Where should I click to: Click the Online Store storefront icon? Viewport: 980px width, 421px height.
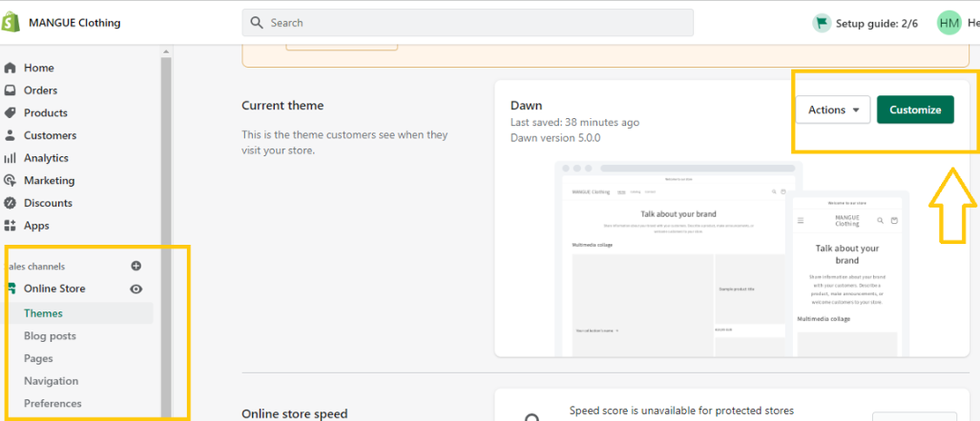[x=11, y=289]
